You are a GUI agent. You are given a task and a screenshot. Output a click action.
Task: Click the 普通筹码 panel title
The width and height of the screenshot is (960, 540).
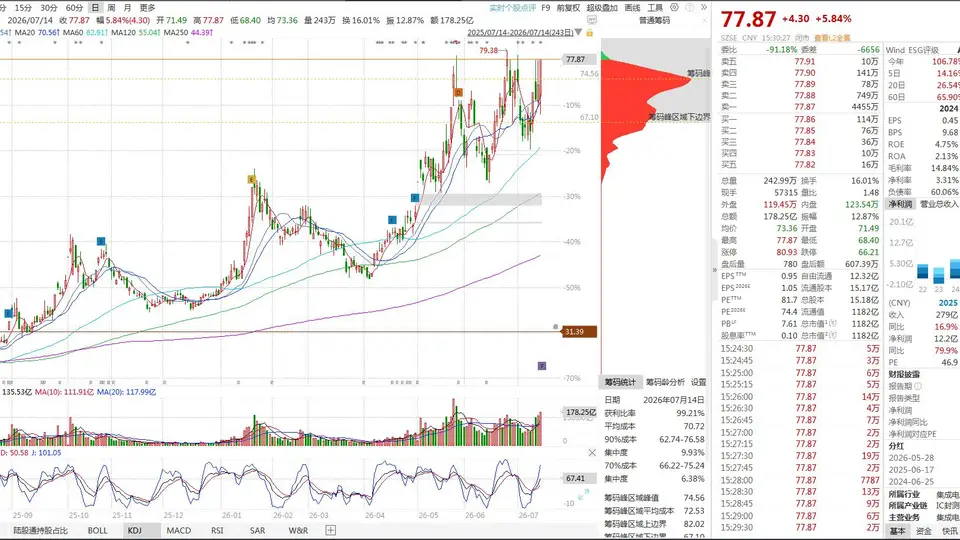click(x=654, y=20)
